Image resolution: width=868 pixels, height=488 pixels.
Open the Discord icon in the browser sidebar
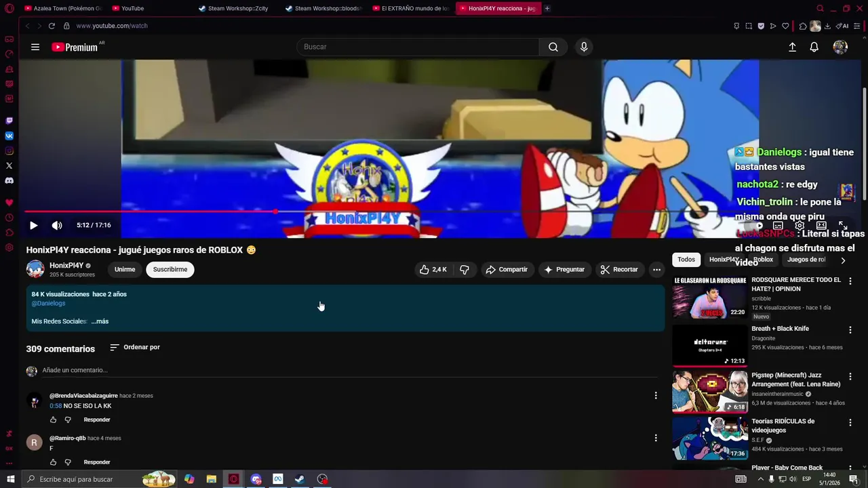9,180
